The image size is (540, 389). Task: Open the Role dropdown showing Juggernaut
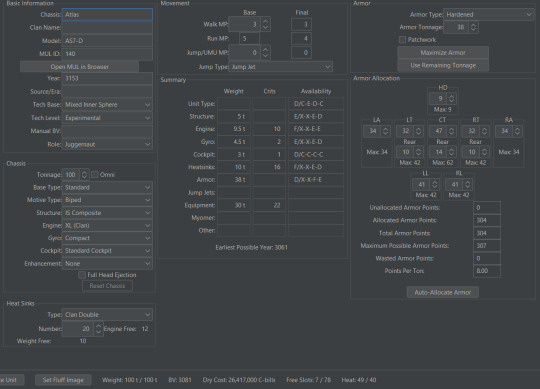coord(107,144)
